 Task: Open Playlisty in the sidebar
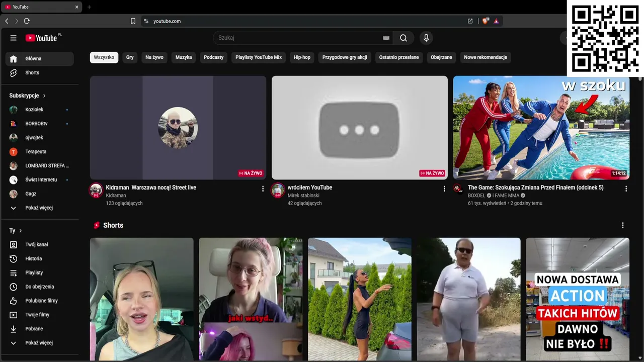[40, 273]
